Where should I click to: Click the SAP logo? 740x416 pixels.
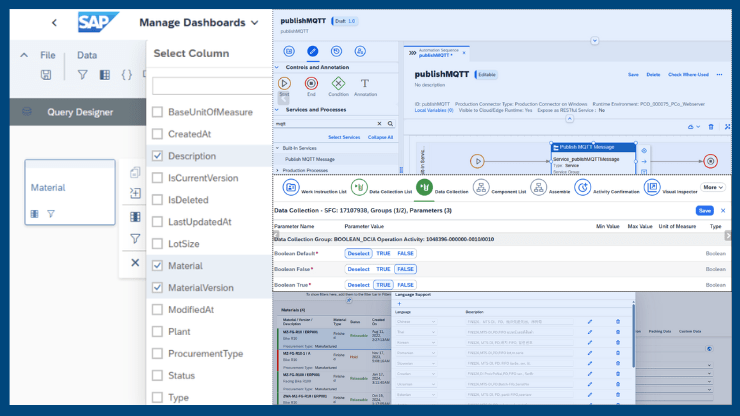click(98, 22)
